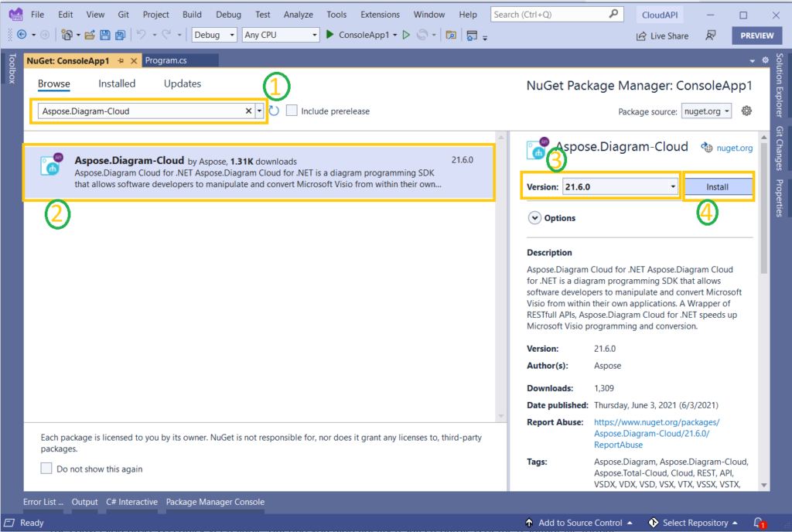Expand the Options section

(534, 218)
